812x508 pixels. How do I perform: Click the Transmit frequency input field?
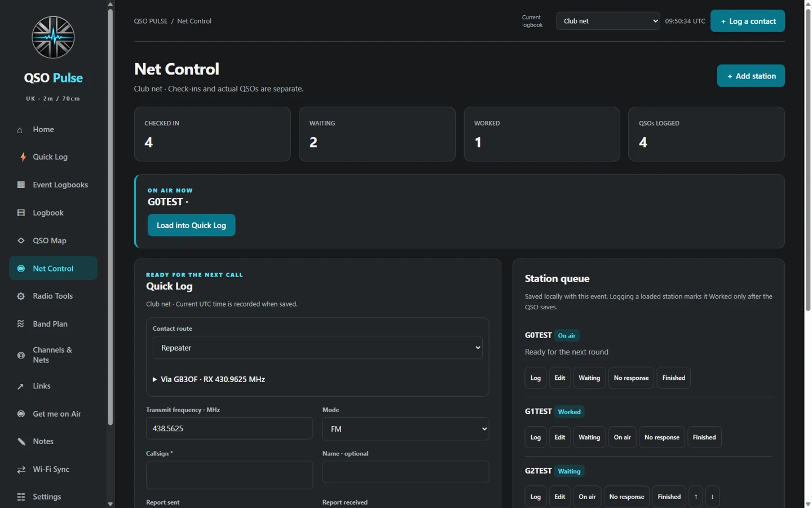(230, 428)
